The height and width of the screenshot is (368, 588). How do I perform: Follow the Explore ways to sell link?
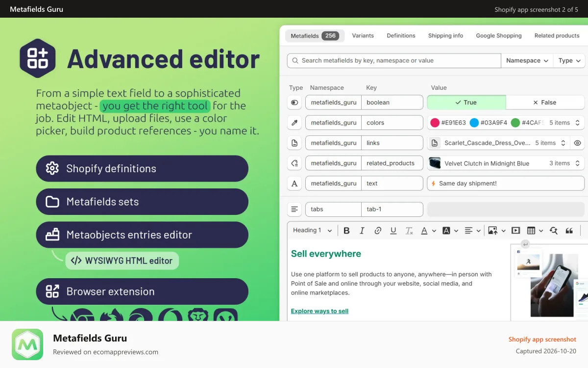click(x=319, y=311)
